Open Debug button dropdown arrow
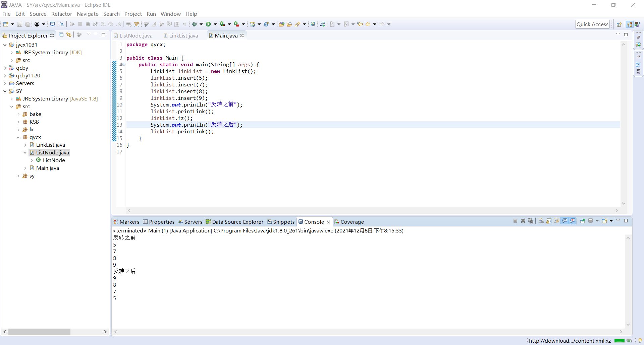The image size is (644, 345). pos(201,24)
